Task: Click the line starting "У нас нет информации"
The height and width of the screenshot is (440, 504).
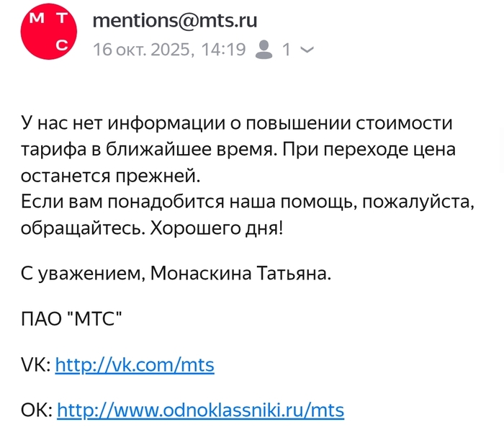Action: pos(238,123)
